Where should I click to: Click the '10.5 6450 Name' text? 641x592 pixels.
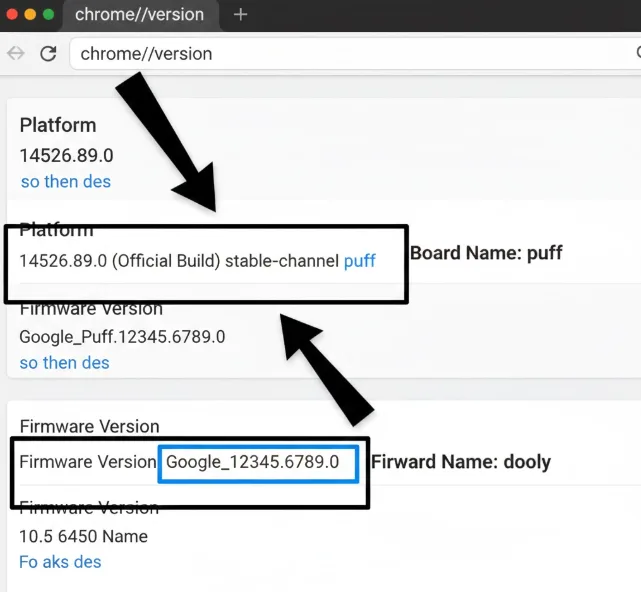[83, 537]
